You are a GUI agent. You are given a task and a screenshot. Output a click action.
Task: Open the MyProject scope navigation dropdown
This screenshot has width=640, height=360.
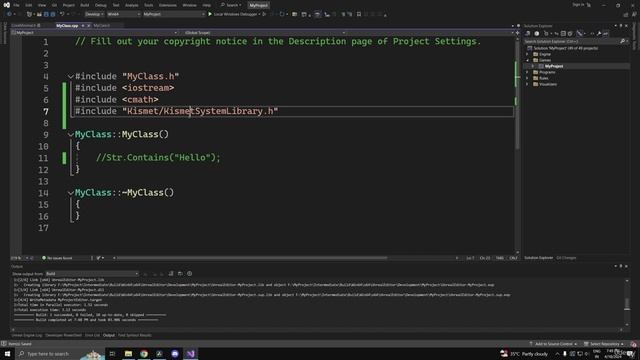pyautogui.click(x=95, y=32)
